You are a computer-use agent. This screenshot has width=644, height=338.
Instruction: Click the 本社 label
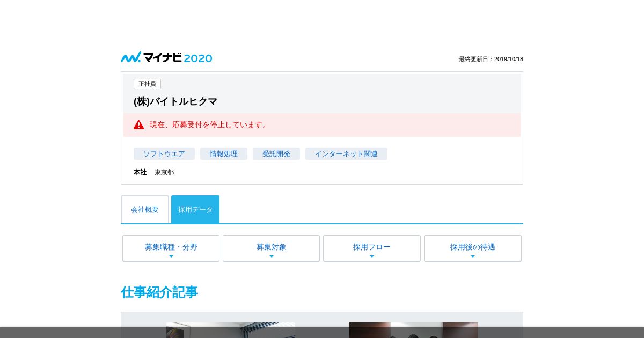(140, 172)
